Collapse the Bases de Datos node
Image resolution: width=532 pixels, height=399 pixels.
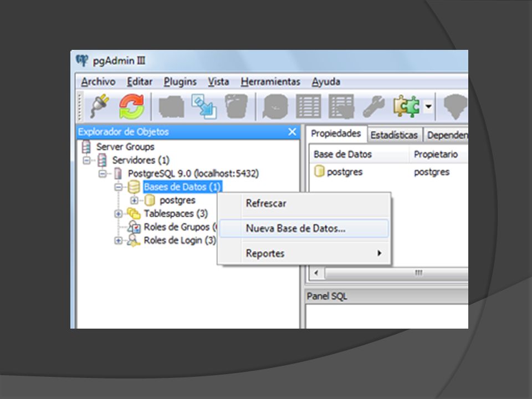(x=118, y=187)
